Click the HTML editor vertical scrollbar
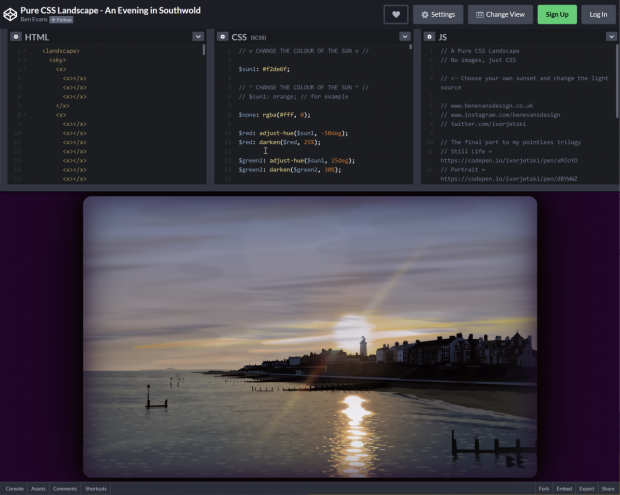This screenshot has width=620, height=495. tap(204, 50)
